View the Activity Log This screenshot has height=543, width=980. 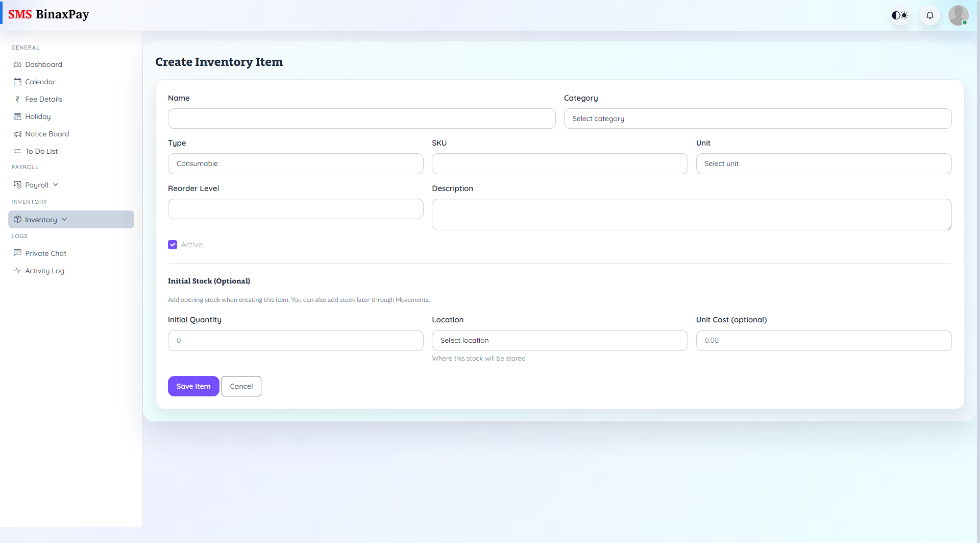coord(44,271)
